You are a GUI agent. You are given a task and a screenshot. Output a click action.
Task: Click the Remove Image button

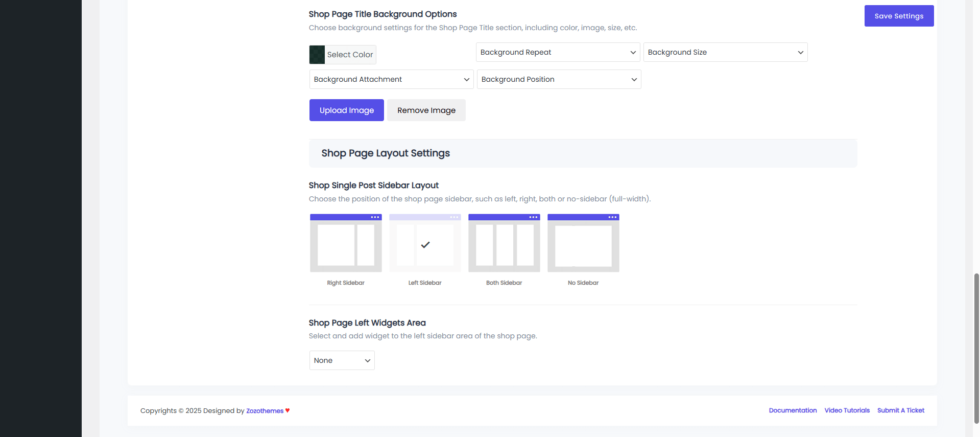tap(426, 110)
